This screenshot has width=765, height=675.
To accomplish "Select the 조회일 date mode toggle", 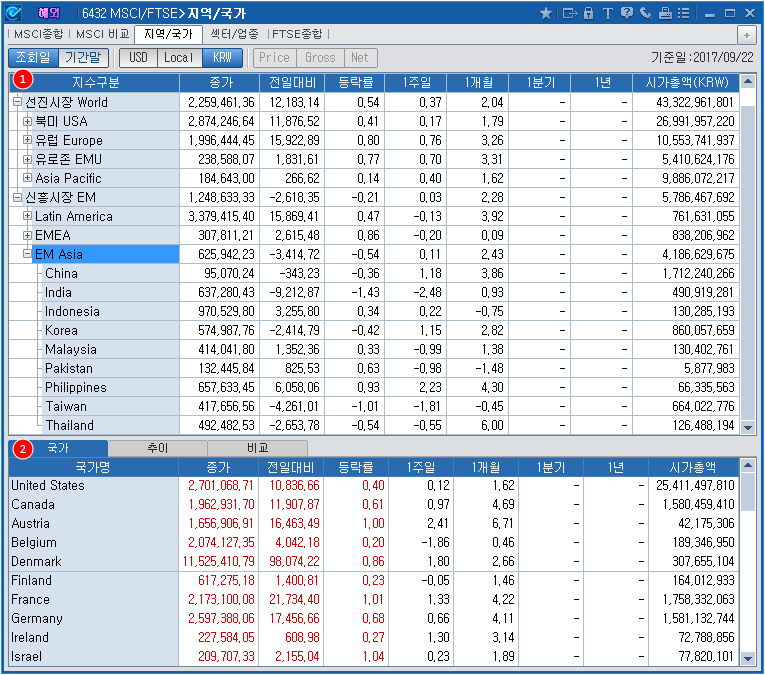I will point(33,58).
